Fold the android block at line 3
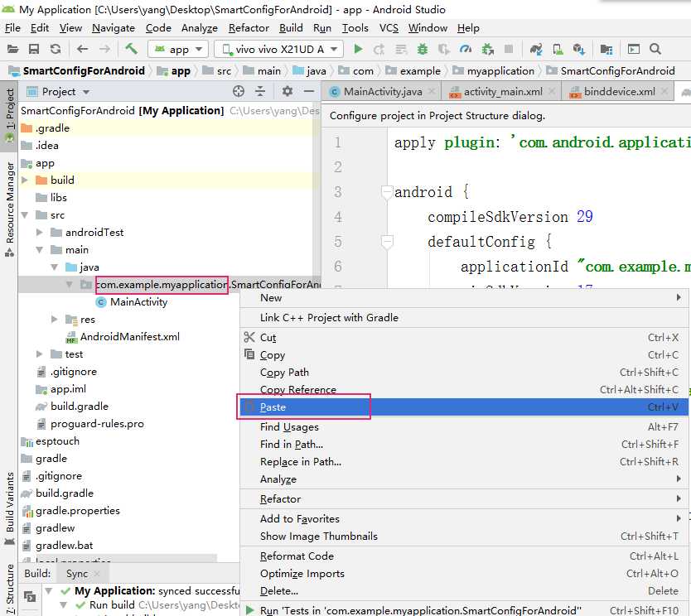The height and width of the screenshot is (616, 691). (x=387, y=192)
